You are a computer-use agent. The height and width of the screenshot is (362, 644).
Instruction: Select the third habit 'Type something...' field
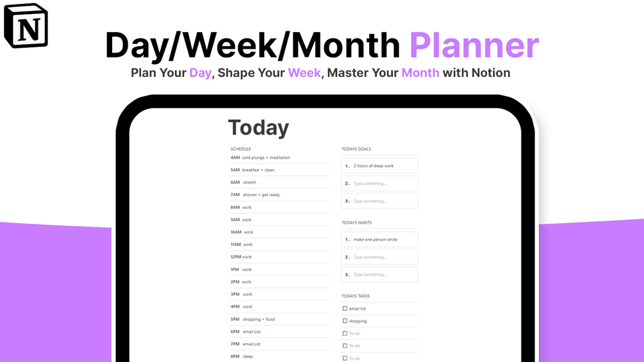379,275
